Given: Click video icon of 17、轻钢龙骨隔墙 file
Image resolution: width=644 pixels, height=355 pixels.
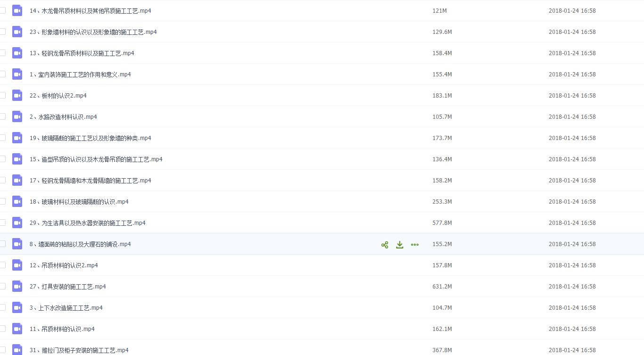Looking at the screenshot, I should [17, 180].
